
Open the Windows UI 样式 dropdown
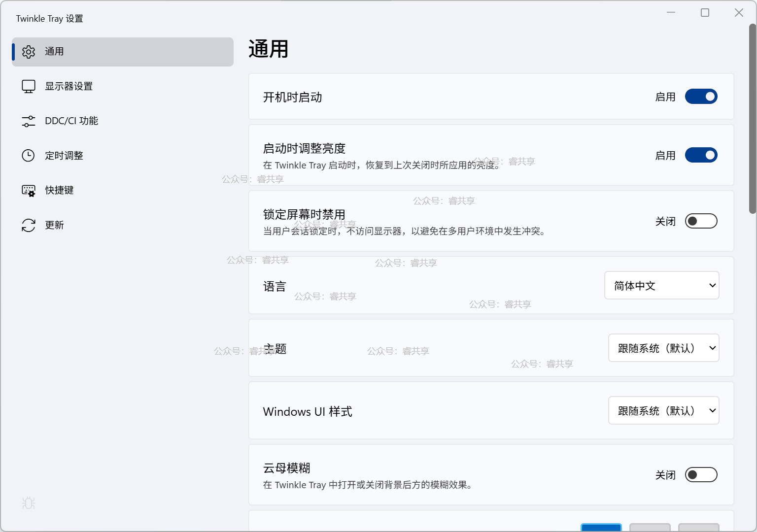point(663,411)
